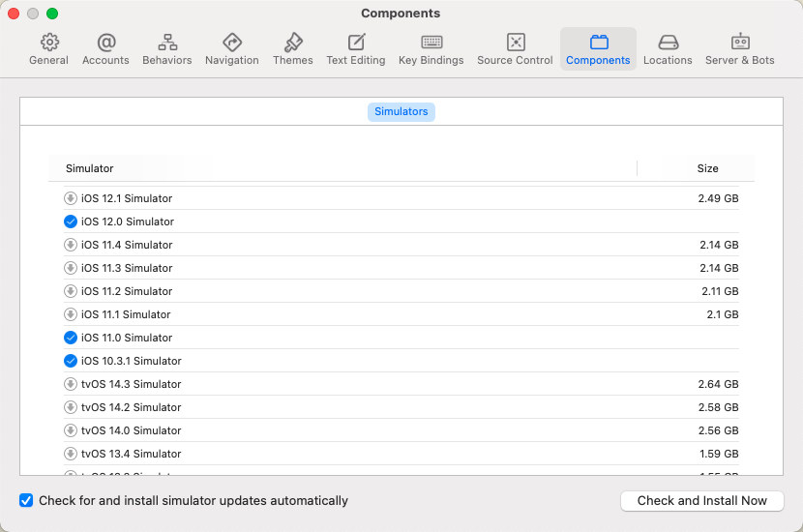Open the Behaviors hierarchy icon
The image size is (803, 532).
(167, 43)
